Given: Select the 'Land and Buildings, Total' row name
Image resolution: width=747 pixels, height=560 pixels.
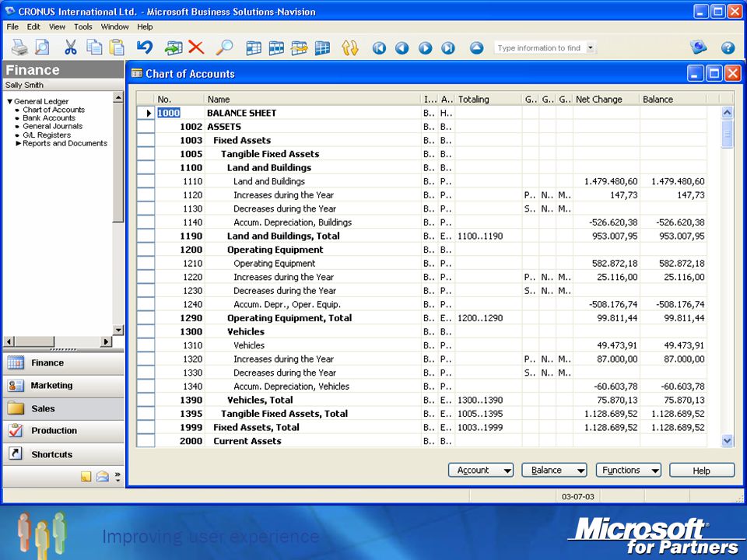Looking at the screenshot, I should [x=283, y=236].
